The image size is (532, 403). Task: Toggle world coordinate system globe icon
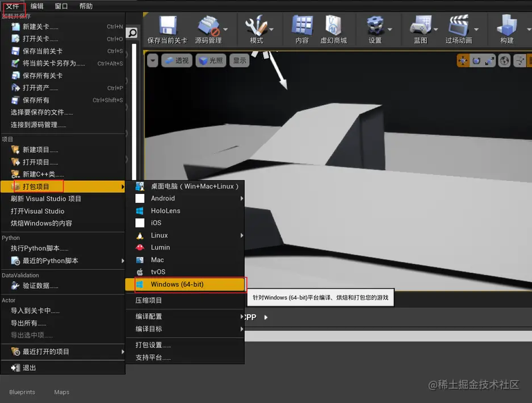(505, 61)
